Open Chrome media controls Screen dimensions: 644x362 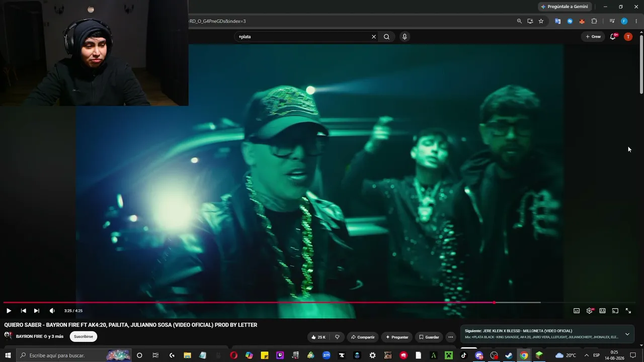[612, 21]
